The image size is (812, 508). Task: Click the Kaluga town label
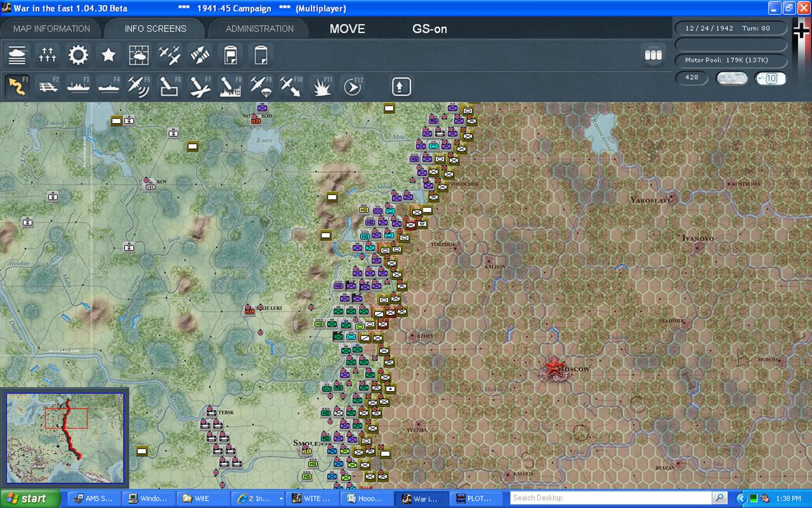[523, 474]
